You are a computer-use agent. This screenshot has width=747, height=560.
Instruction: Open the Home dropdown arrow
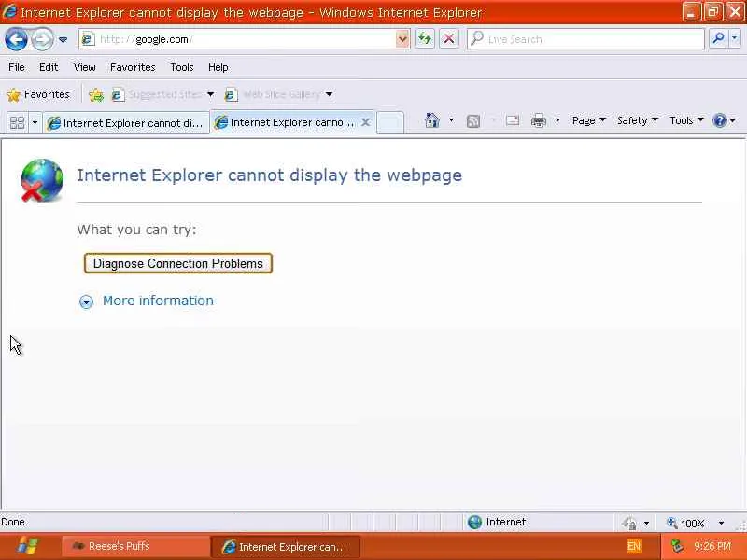tap(451, 120)
